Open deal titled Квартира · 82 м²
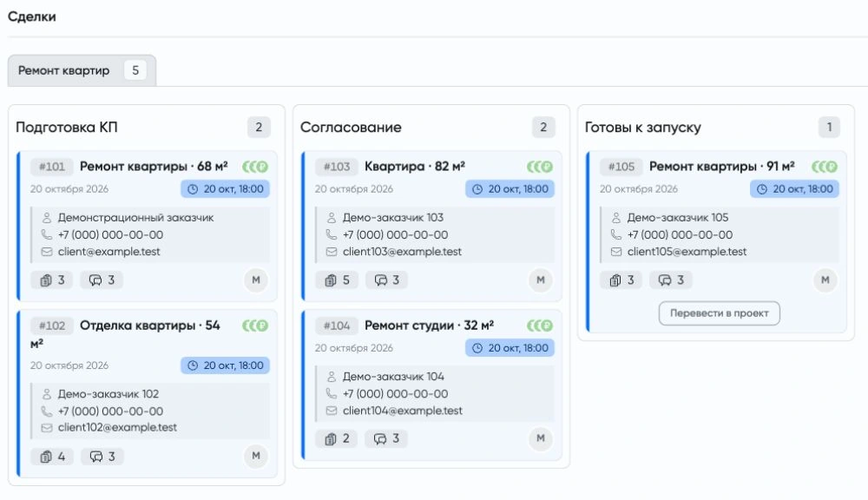 (x=415, y=167)
